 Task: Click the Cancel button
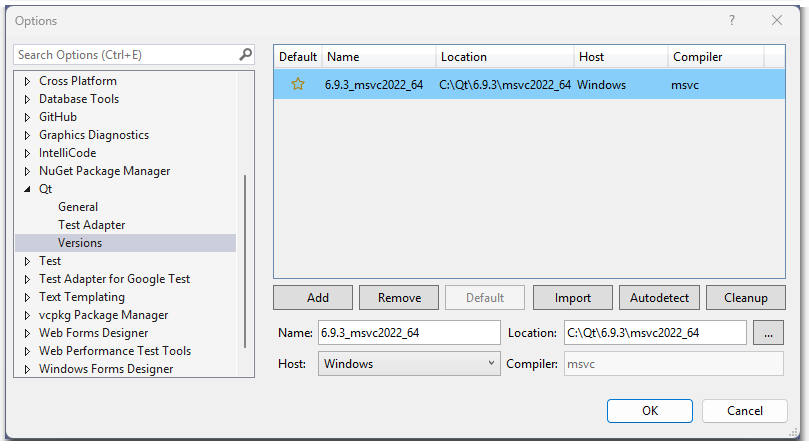point(745,411)
